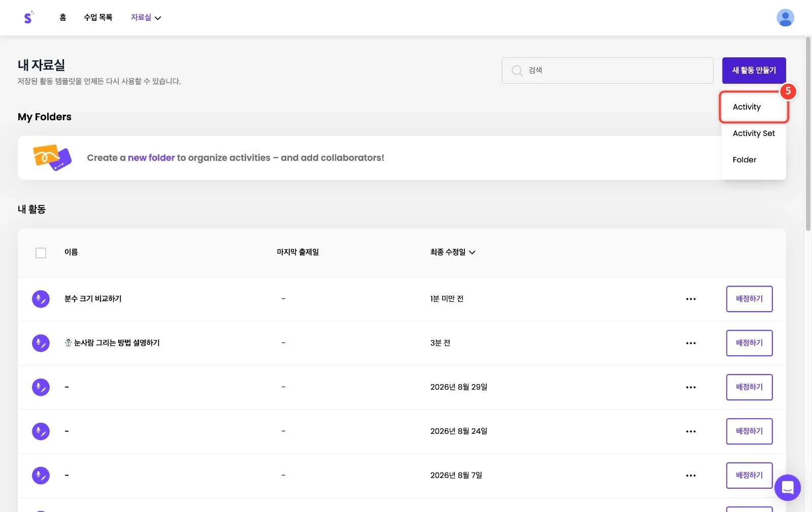Image resolution: width=812 pixels, height=512 pixels.
Task: Click the 2026년 8월 24일 date cell
Action: (459, 431)
